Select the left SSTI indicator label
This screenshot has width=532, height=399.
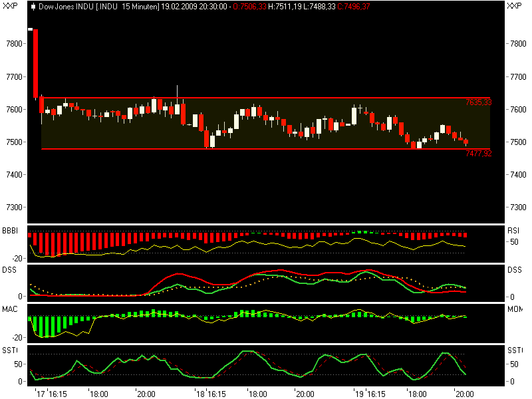pos(10,350)
